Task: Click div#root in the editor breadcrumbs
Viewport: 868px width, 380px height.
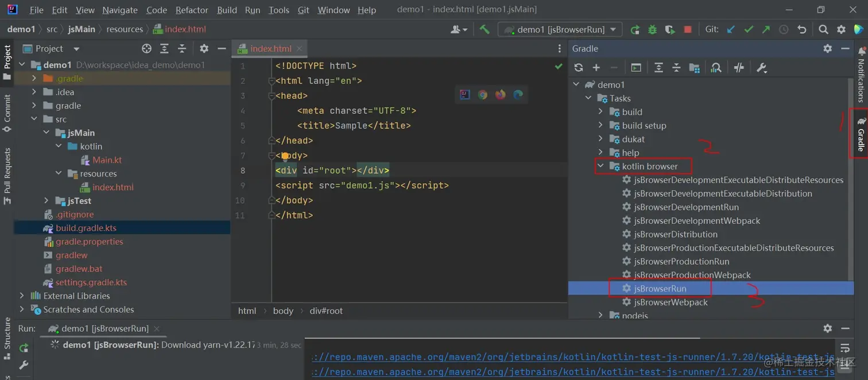Action: [x=325, y=311]
